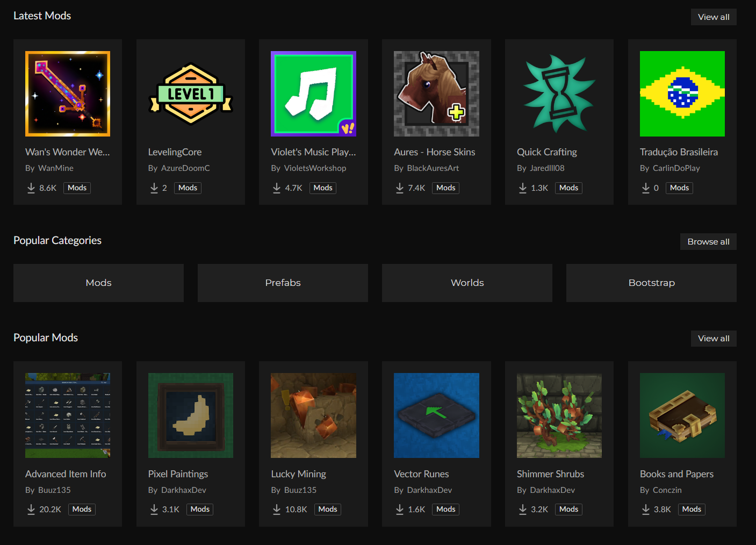Click the download icon beside LevelingCore's count
This screenshot has height=545, width=756.
tap(154, 188)
